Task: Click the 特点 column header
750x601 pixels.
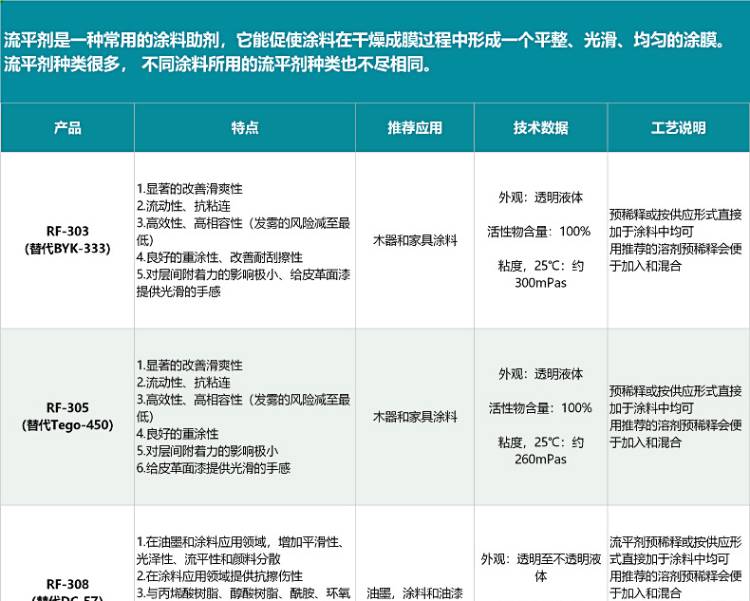Action: [244, 128]
